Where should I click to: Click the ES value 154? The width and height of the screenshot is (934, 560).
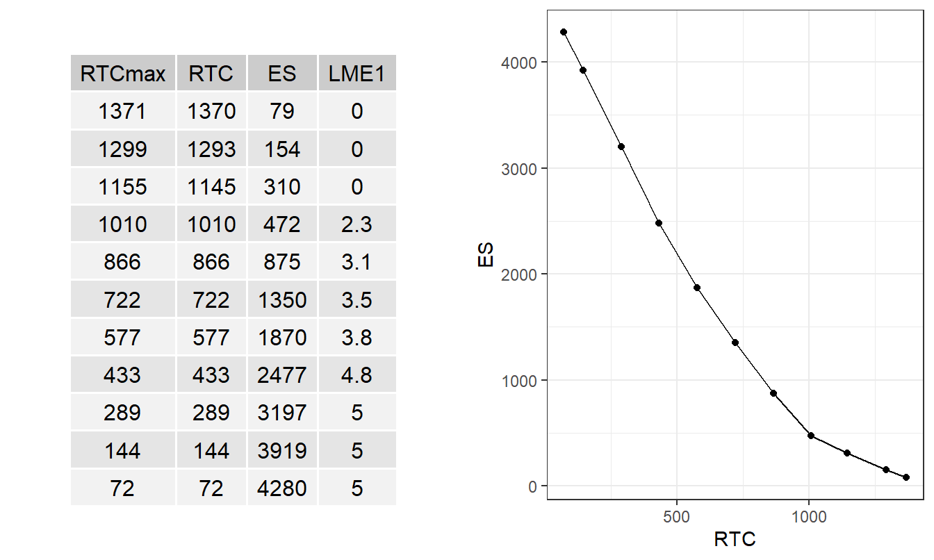[x=282, y=149]
